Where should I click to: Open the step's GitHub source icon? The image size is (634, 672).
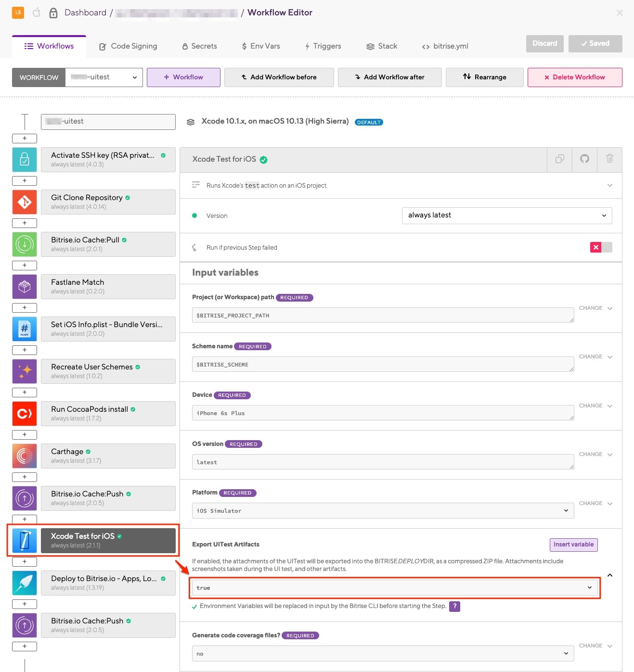(x=584, y=159)
